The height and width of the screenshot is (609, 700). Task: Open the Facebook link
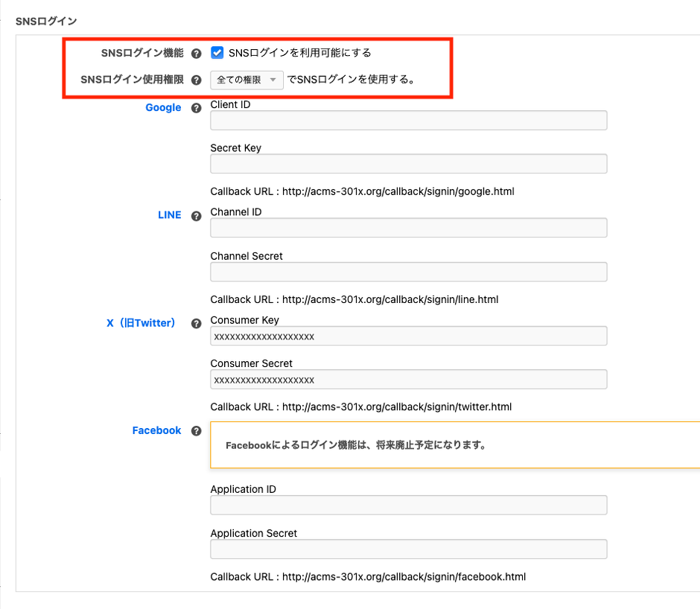click(156, 430)
